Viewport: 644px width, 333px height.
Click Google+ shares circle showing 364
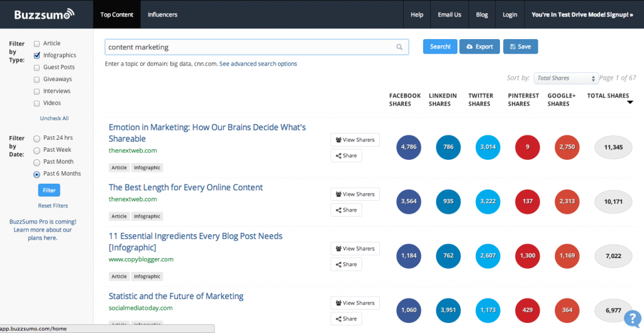[567, 310]
